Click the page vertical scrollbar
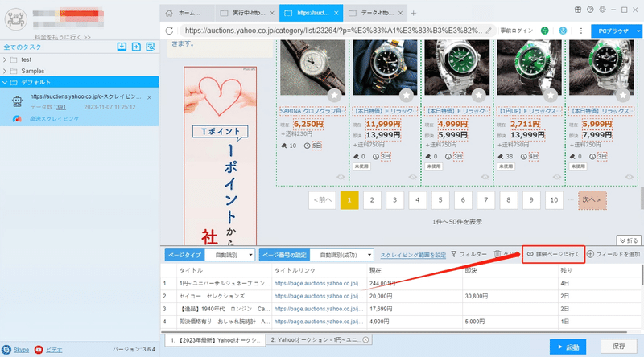 click(x=641, y=197)
